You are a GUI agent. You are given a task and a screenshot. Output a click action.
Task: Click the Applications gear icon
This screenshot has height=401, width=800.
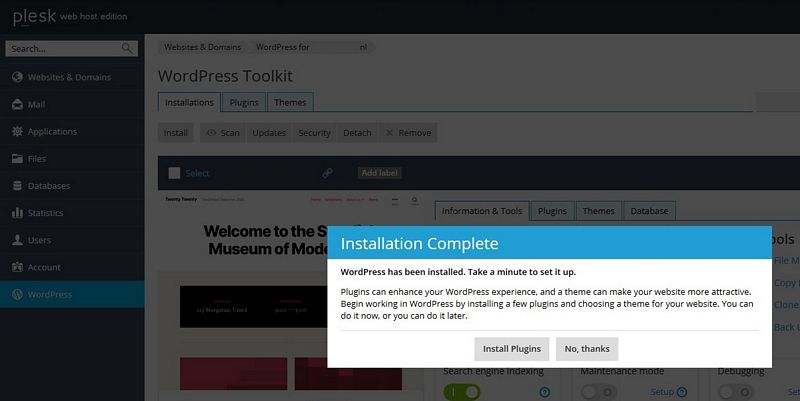tap(17, 131)
